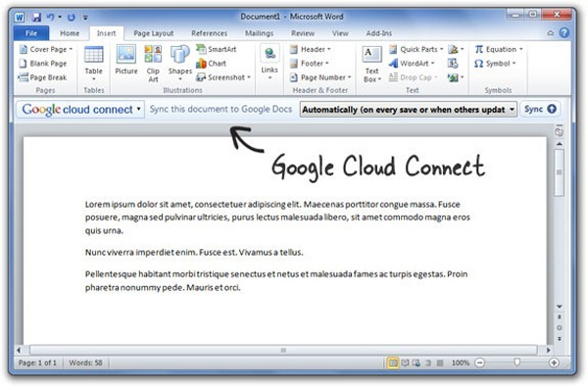Click in the Lorem ipsum paragraph
Viewport: 588px width, 387px height.
click(277, 218)
